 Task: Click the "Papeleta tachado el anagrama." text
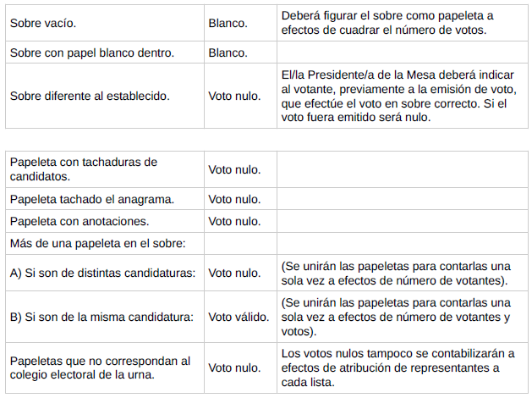[91, 199]
